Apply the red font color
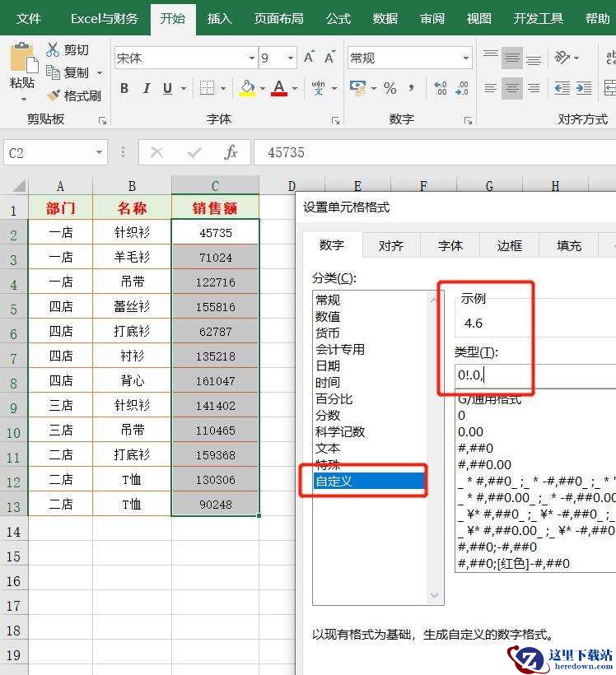The width and height of the screenshot is (616, 675). [x=279, y=88]
